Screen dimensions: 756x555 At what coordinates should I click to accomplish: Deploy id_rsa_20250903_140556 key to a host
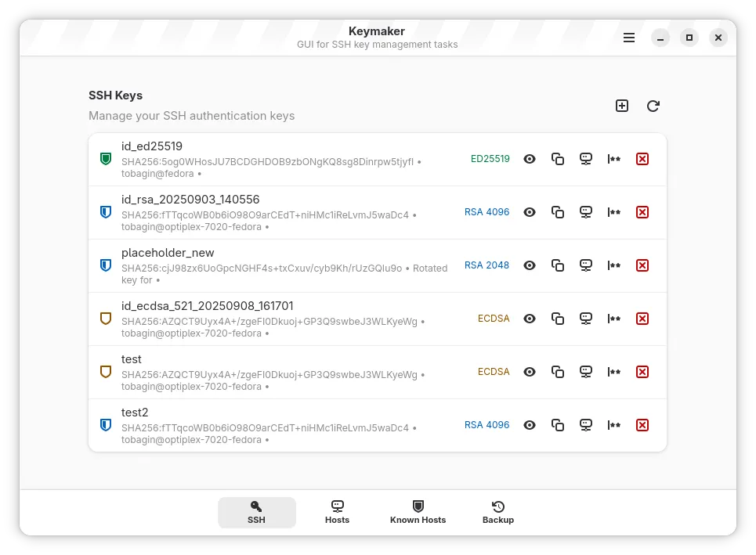coord(586,212)
